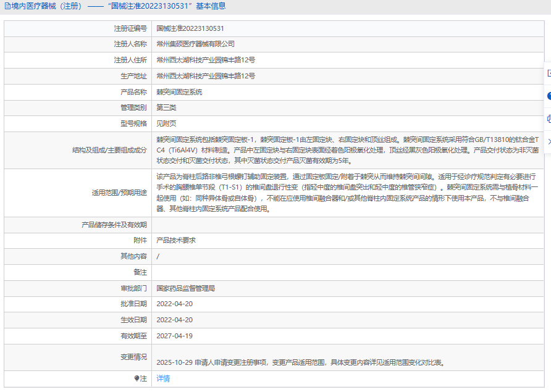Click the 审批部门 label
Viewport: 551px width, 392px height.
click(133, 288)
